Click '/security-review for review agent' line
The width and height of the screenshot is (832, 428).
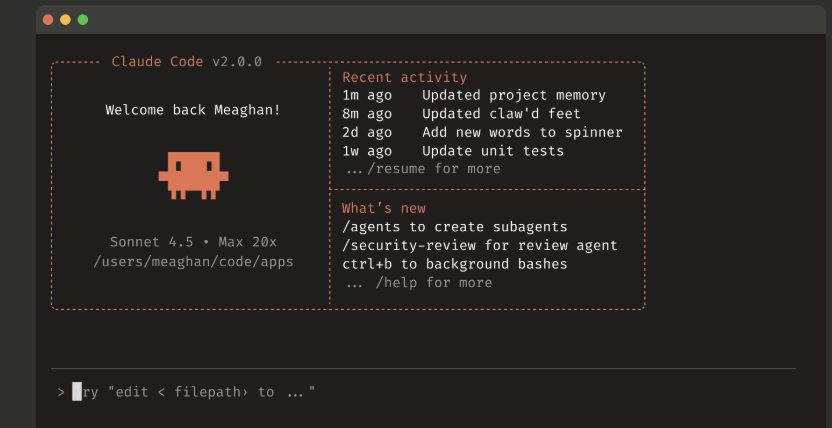pyautogui.click(x=480, y=246)
